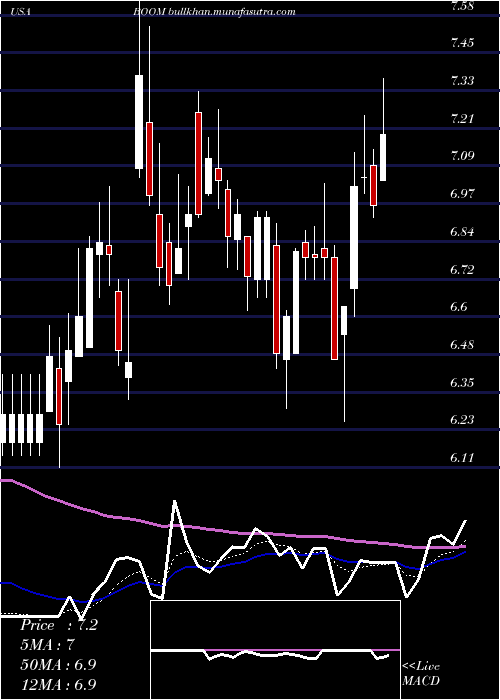Click the BOOM bullkhan.munafasutra.com watermark text
The image size is (500, 700).
tap(214, 12)
